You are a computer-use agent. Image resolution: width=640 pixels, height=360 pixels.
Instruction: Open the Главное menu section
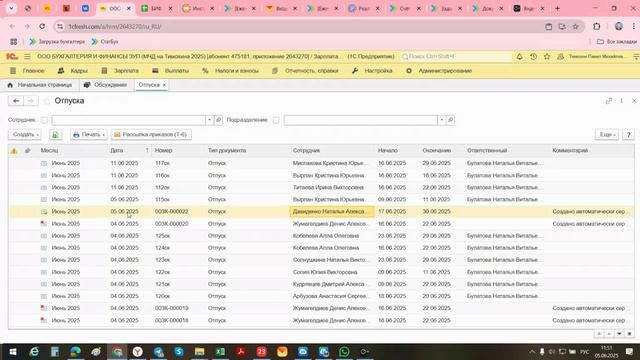27,71
